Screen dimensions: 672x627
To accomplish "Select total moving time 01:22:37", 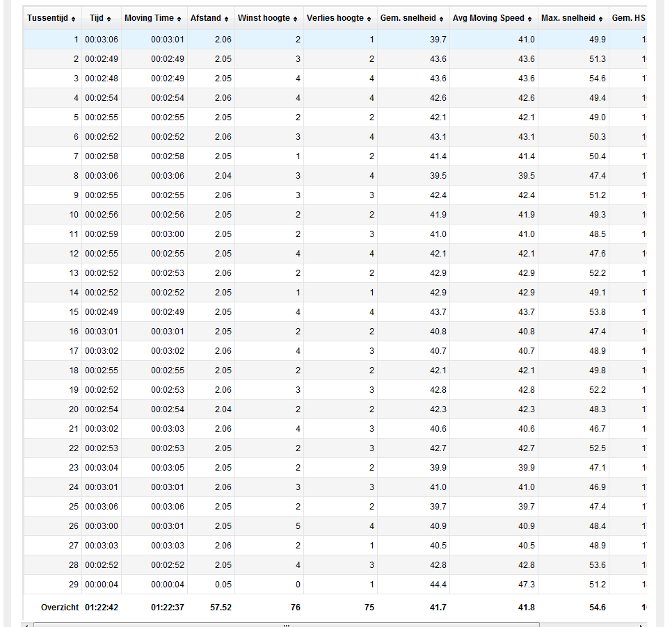I will pos(168,608).
